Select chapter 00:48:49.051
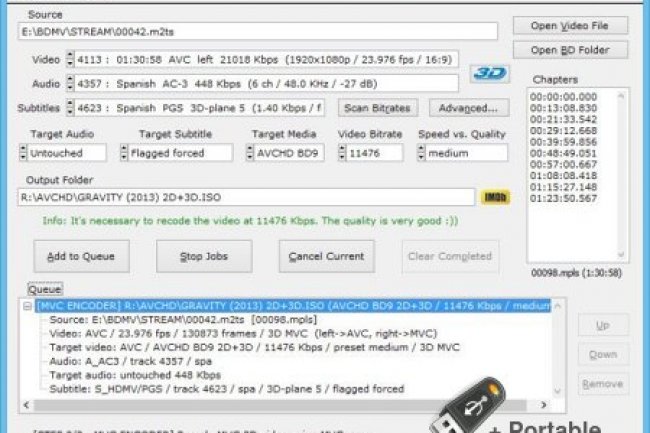Viewport: 650px width, 433px height. (x=563, y=153)
